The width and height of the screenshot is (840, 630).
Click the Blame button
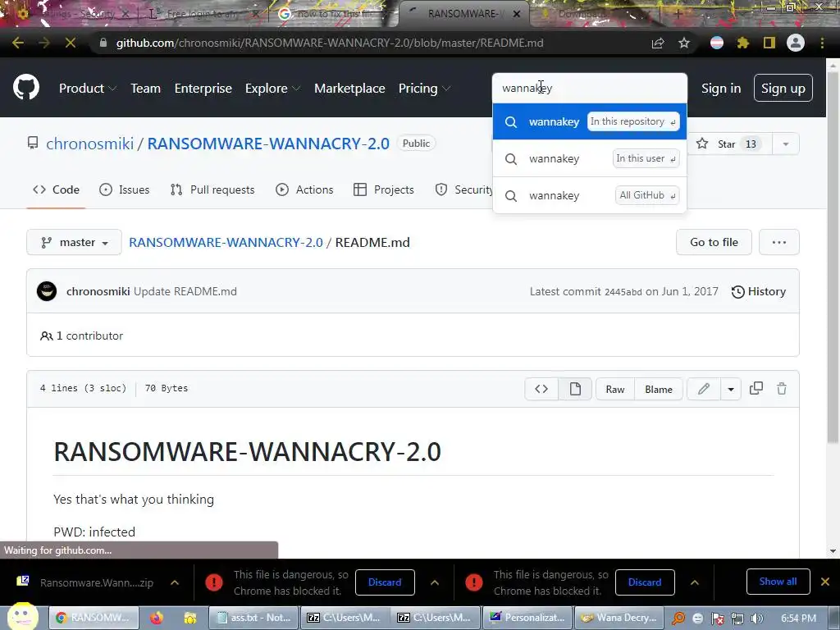click(659, 389)
